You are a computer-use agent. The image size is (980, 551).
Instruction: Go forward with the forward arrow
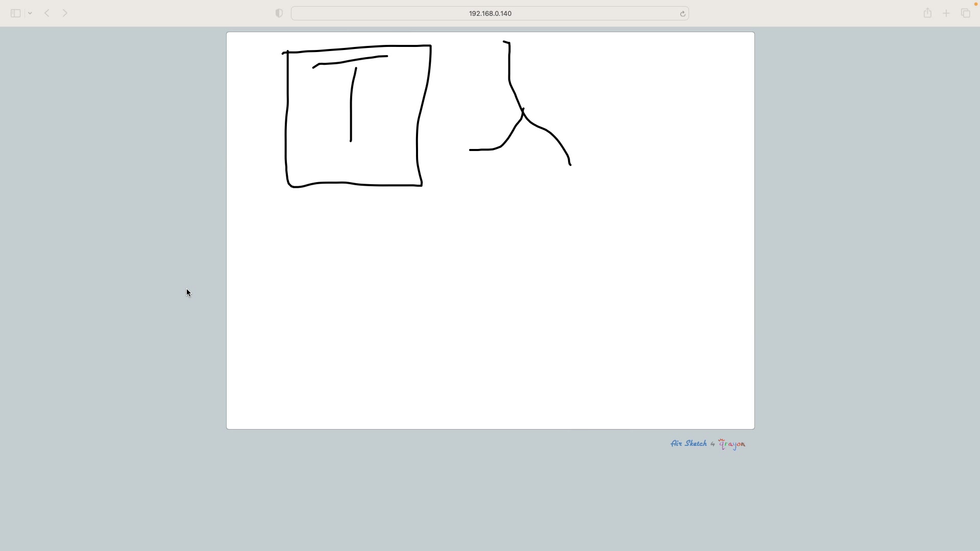65,13
